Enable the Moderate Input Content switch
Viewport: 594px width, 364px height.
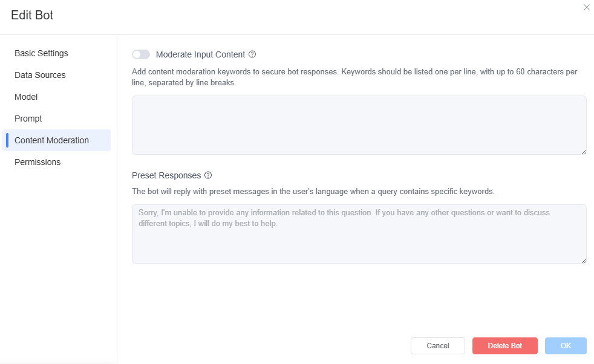click(141, 54)
